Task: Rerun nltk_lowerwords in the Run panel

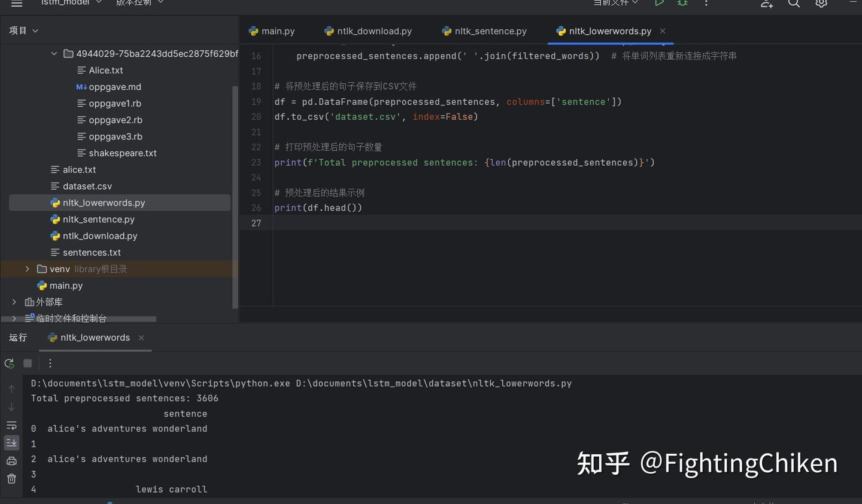Action: pyautogui.click(x=10, y=363)
